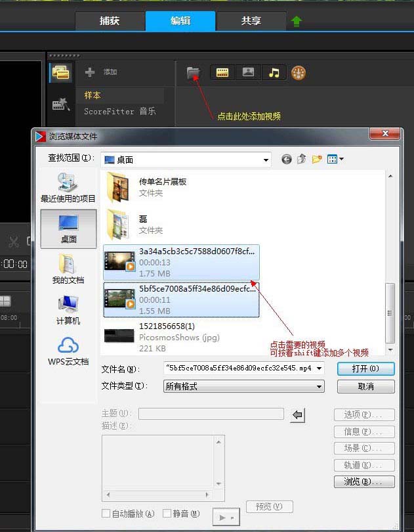
Task: Go up one folder level icon
Action: point(301,159)
